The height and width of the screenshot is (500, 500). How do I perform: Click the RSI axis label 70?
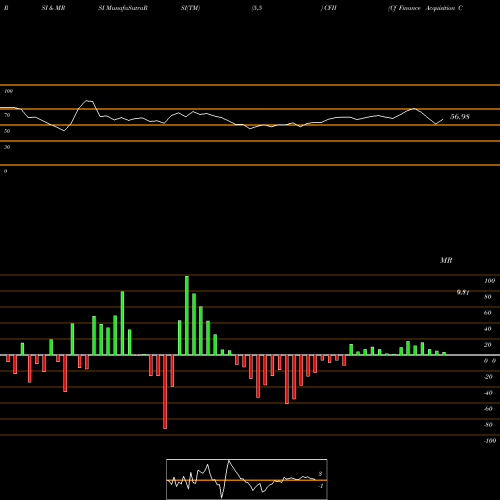(7, 115)
